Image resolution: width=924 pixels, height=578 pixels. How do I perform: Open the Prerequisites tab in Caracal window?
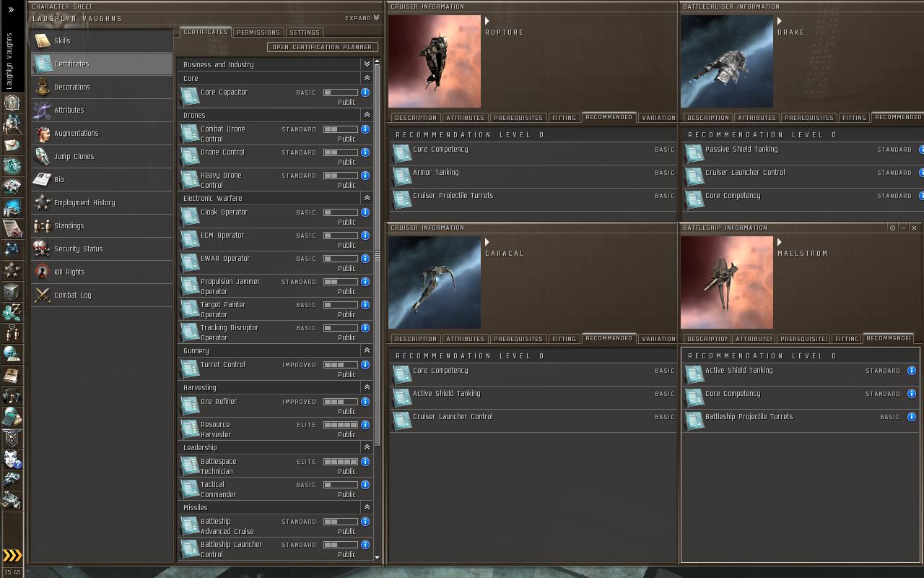coord(518,339)
